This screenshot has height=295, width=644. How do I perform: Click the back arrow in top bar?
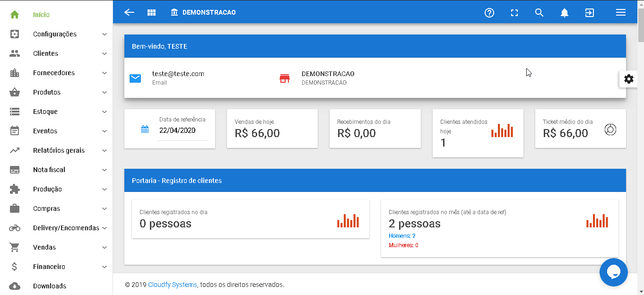tap(129, 12)
